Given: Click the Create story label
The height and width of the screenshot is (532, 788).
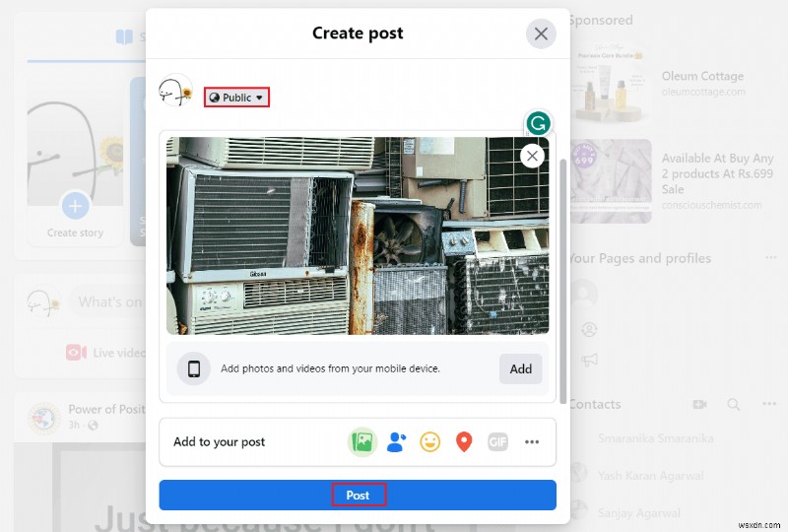Looking at the screenshot, I should pos(76,233).
